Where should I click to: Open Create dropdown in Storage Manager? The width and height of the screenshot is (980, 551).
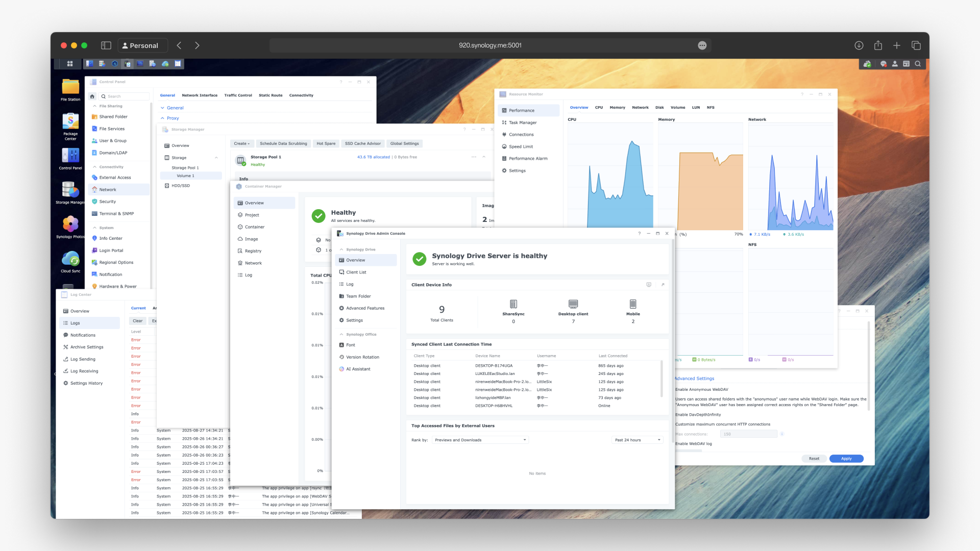click(x=242, y=143)
